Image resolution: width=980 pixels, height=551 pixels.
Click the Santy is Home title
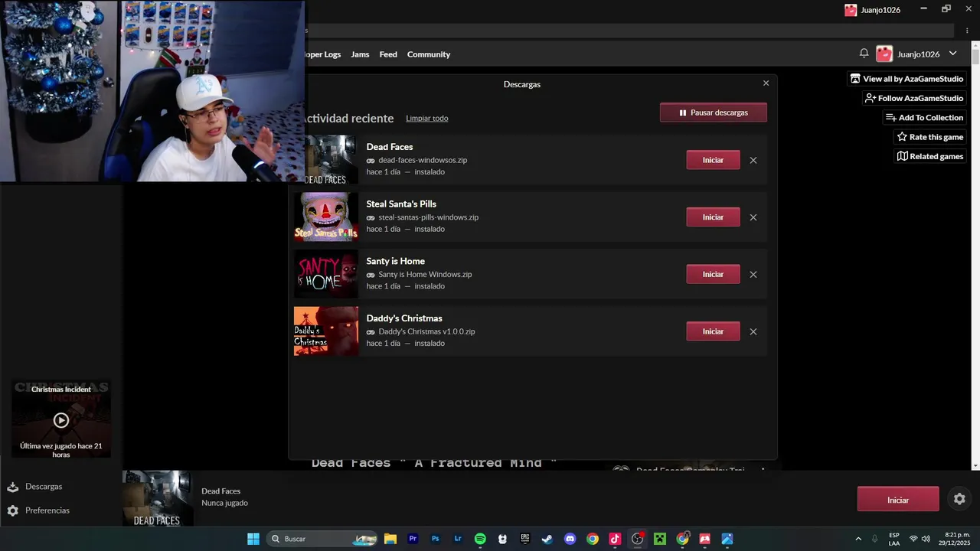tap(395, 261)
